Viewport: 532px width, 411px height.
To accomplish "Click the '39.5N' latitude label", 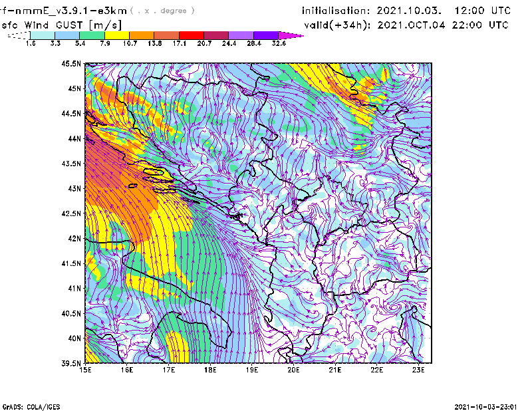I will click(71, 363).
